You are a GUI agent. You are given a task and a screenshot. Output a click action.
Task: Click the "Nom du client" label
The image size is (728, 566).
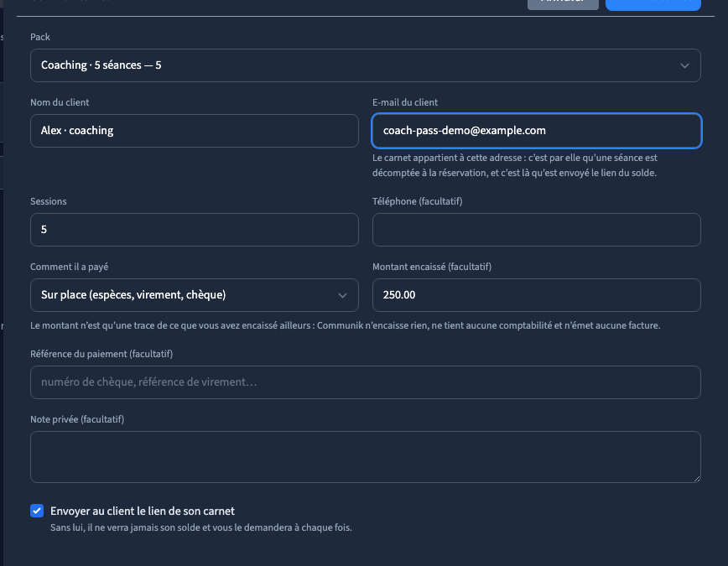pos(60,102)
